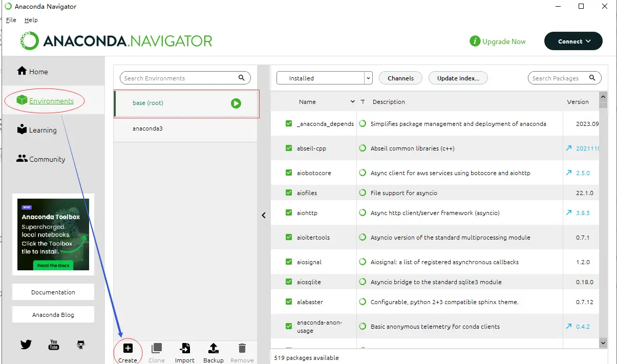The width and height of the screenshot is (617, 364).
Task: Open the Connect dropdown button
Action: tap(573, 41)
